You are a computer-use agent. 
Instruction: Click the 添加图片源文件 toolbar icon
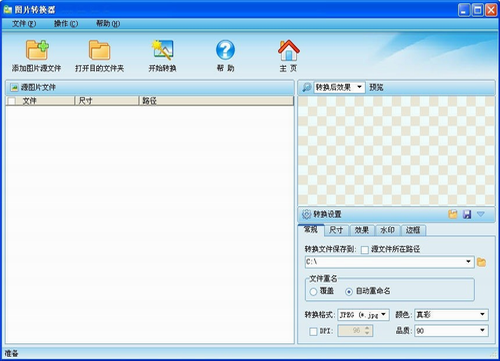point(37,50)
